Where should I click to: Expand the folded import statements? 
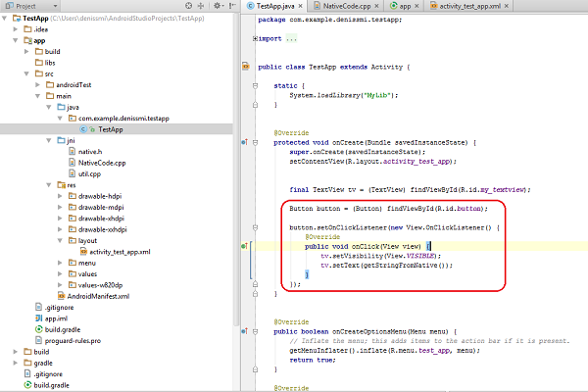point(255,38)
